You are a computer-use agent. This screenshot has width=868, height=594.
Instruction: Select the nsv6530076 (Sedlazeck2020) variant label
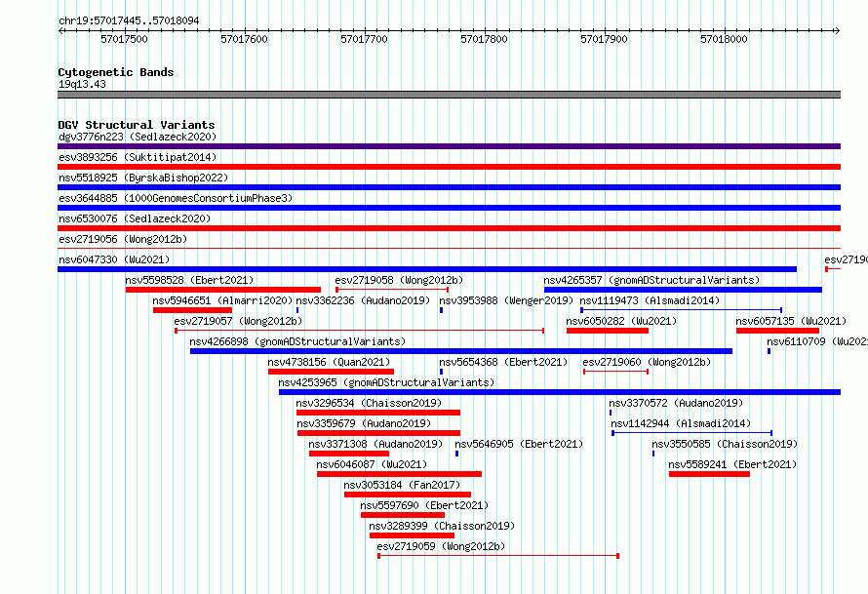(x=135, y=218)
